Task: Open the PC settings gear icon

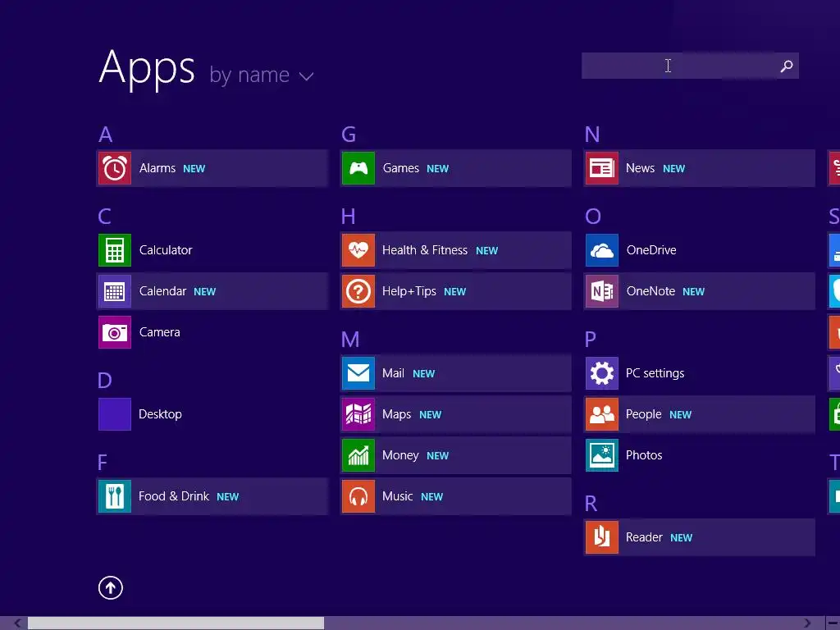Action: click(x=602, y=373)
